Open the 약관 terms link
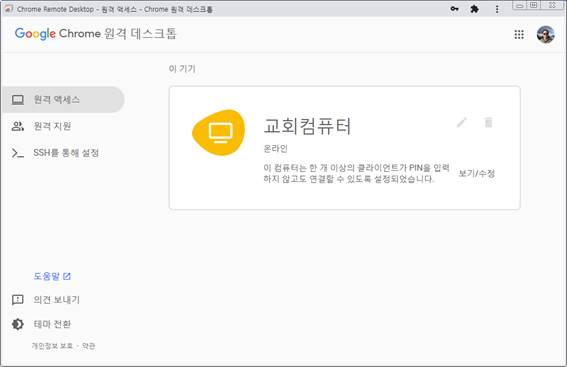567x367 pixels. [x=88, y=346]
